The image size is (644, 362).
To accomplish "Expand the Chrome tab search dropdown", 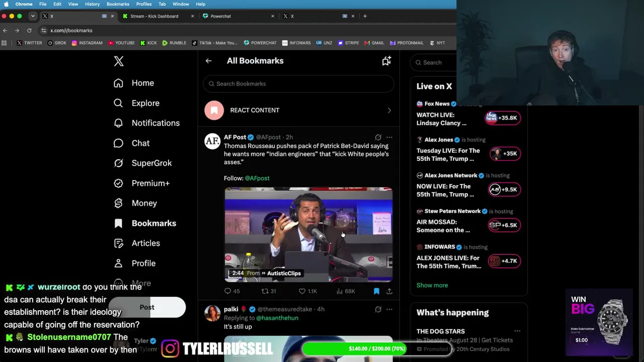I will click(33, 16).
